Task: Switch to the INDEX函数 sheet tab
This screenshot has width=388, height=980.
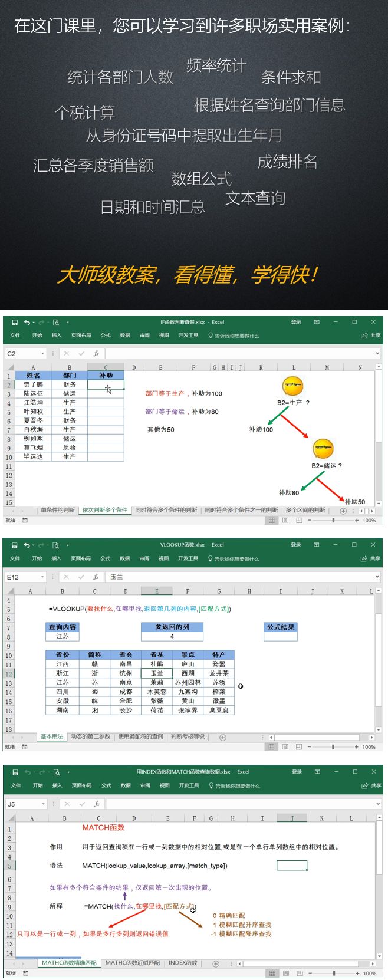Action: click(x=183, y=963)
